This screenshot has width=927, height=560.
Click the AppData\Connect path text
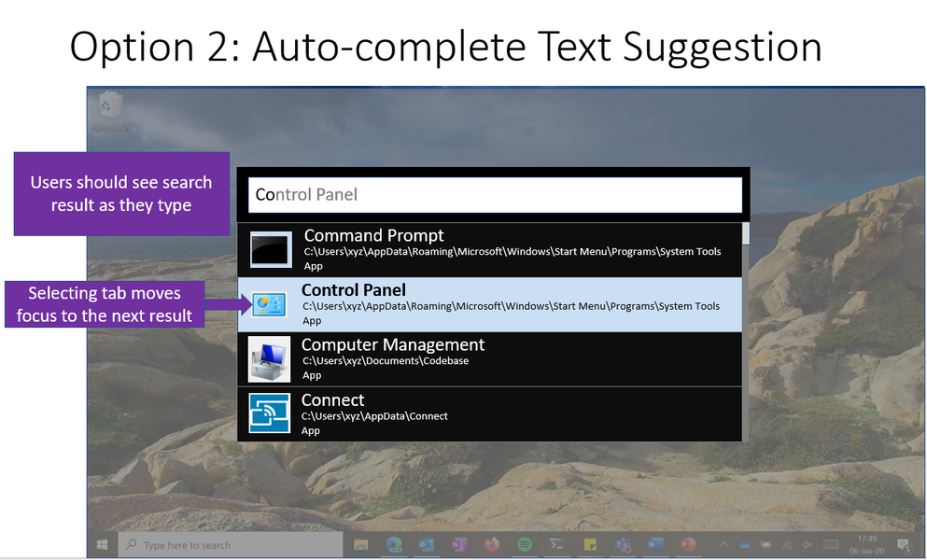374,415
